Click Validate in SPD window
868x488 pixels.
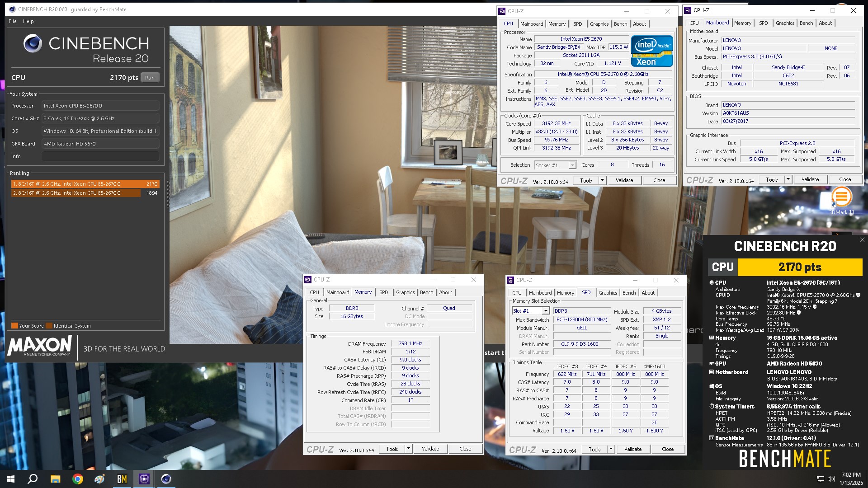pos(632,449)
